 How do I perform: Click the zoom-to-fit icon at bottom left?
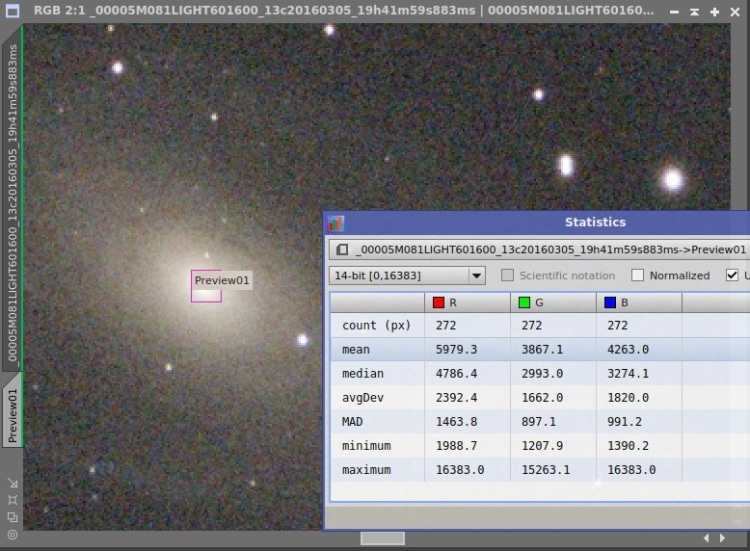pos(13,500)
